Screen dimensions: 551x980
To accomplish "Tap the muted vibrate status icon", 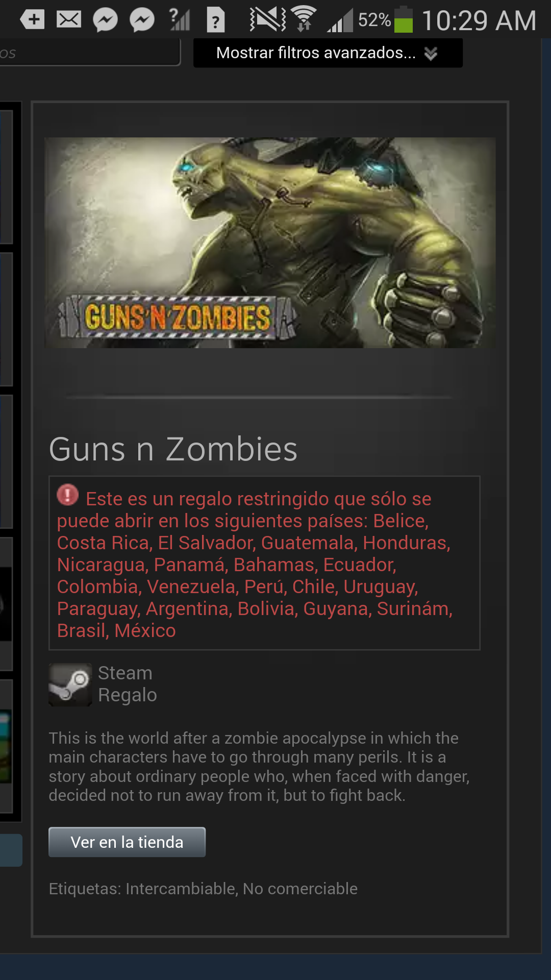I will tap(268, 19).
